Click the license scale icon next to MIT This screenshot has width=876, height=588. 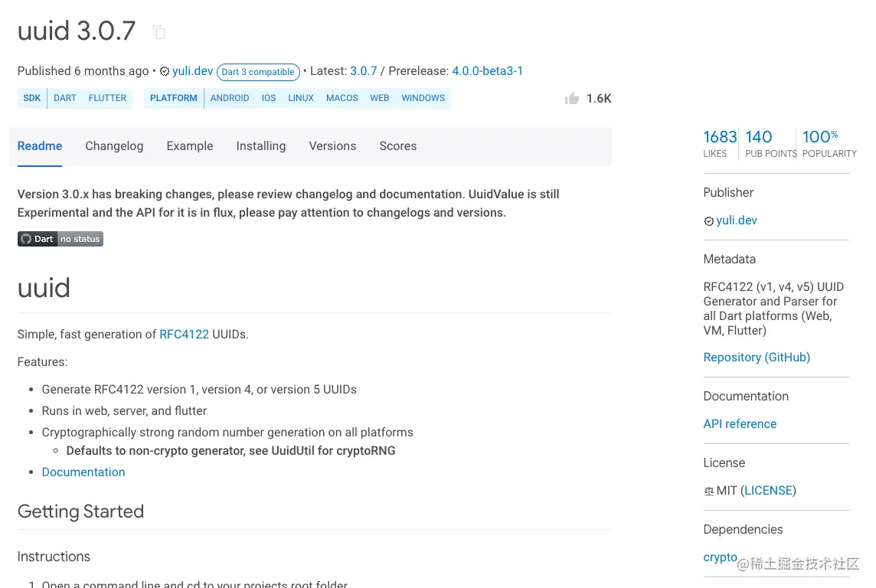pos(709,492)
